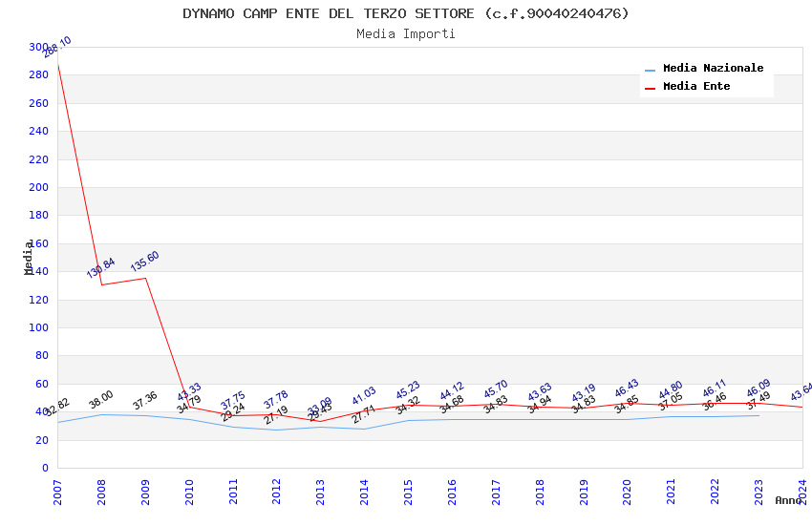This screenshot has width=812, height=525.
Task: Click the x-axis year 2008
Action: [x=101, y=492]
